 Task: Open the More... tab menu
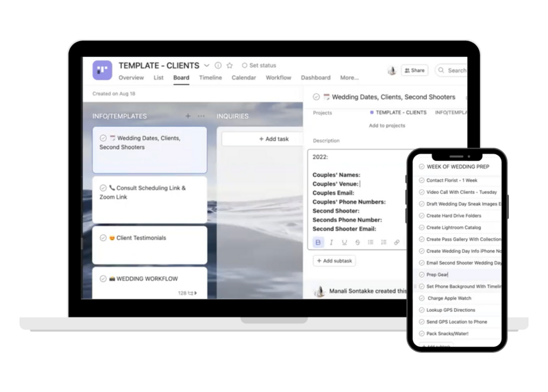pyautogui.click(x=349, y=77)
